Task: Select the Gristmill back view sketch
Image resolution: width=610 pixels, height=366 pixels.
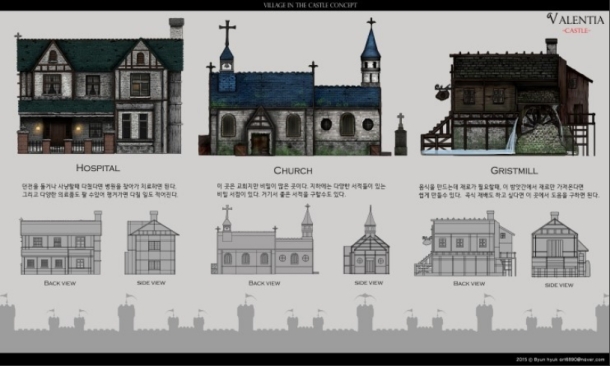Action: [x=465, y=244]
